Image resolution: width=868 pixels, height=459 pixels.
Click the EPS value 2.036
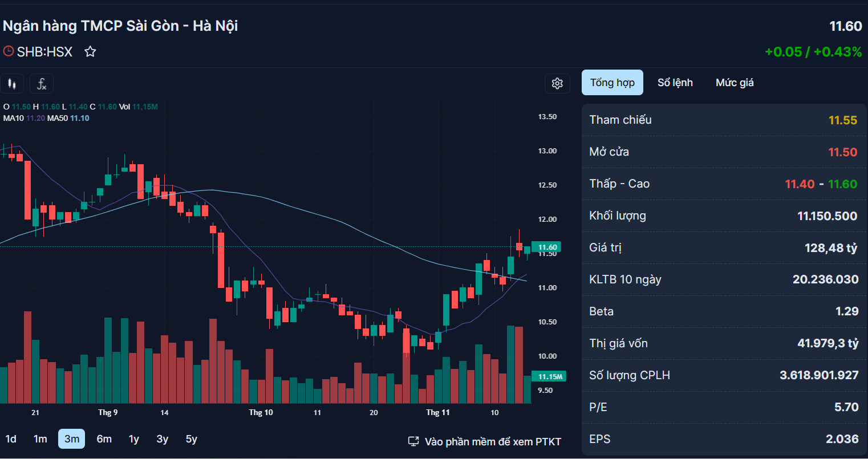click(x=842, y=439)
